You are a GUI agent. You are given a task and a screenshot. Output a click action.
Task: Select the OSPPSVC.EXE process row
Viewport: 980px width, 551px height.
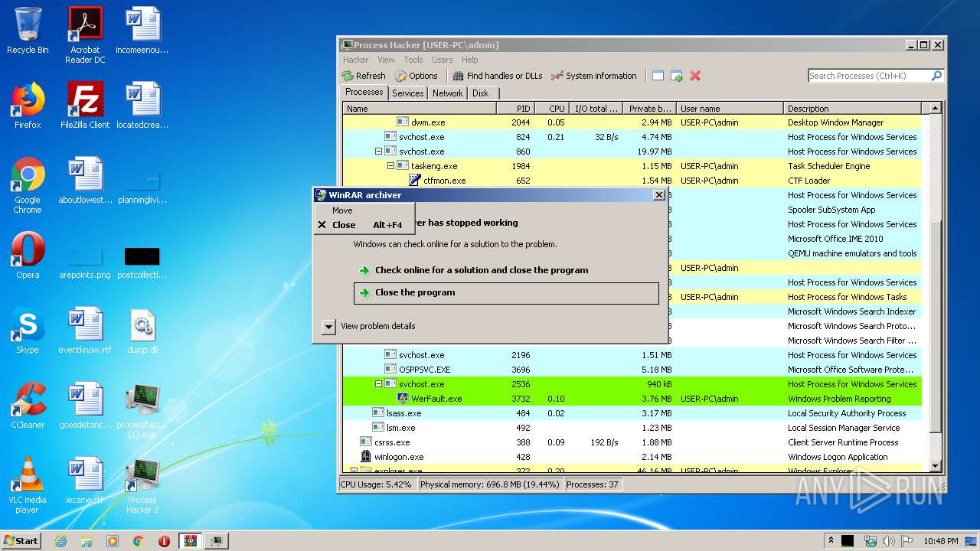(x=632, y=370)
